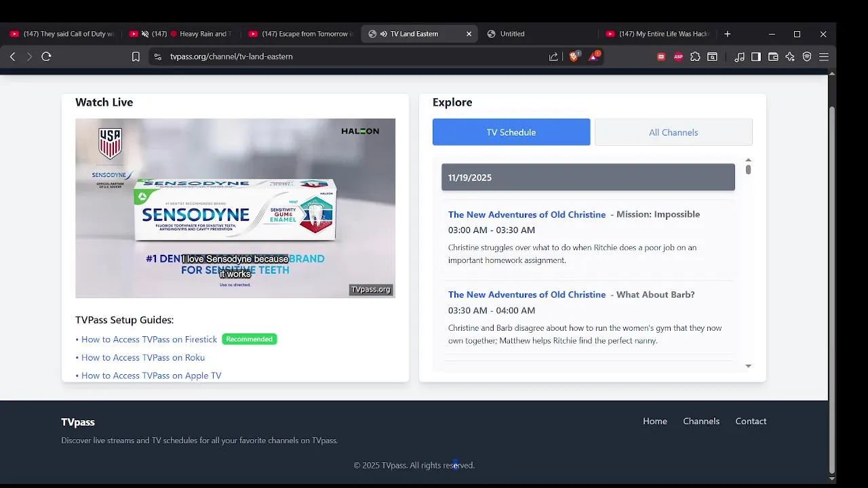868x488 pixels.
Task: Open the media playlist music-note icon
Action: point(739,57)
